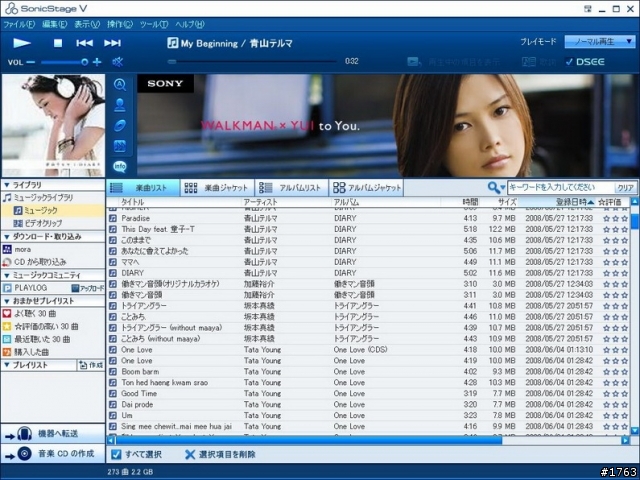This screenshot has width=640, height=480.
Task: Switch to Song Jacket tab
Action: coord(217,188)
